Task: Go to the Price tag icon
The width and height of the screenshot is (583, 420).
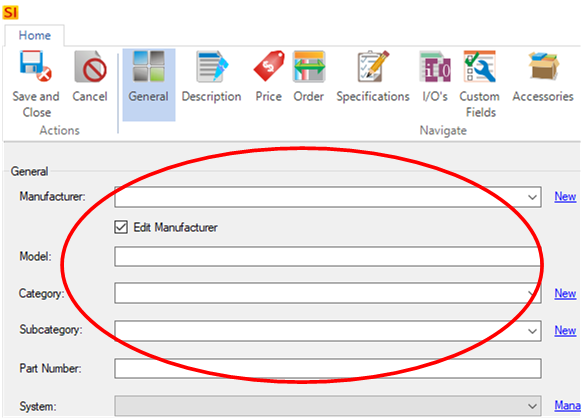Action: point(269,66)
